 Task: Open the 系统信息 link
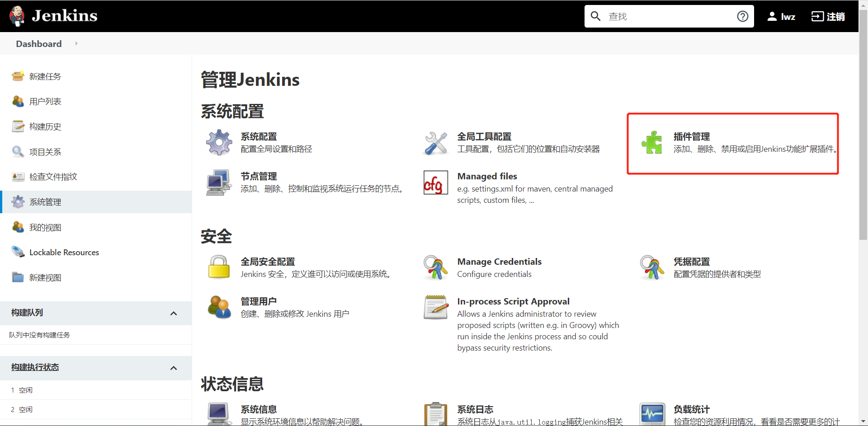tap(259, 409)
